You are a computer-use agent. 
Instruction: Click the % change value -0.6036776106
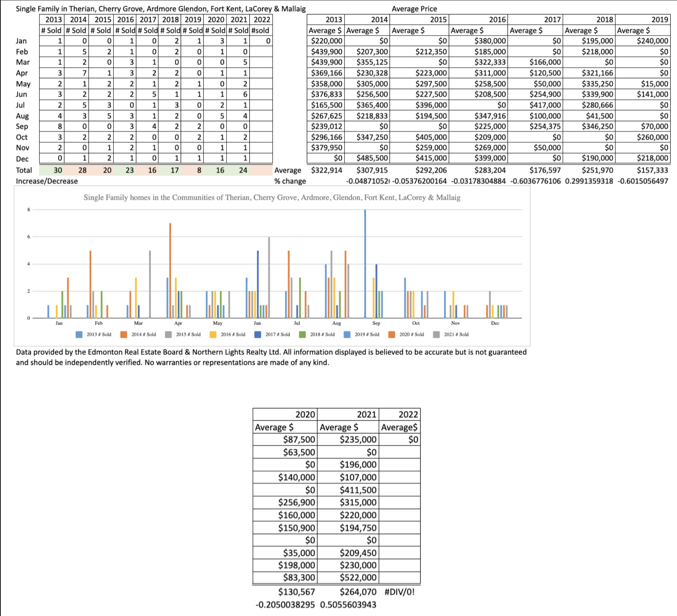click(x=535, y=181)
